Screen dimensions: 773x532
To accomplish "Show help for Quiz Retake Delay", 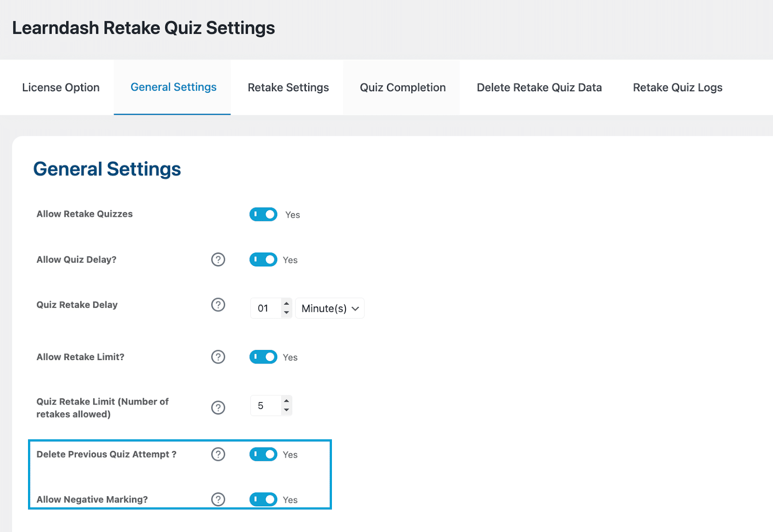I will click(x=218, y=305).
